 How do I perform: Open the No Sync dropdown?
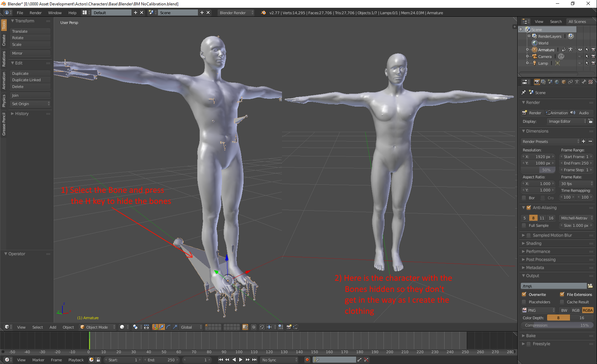coord(280,360)
